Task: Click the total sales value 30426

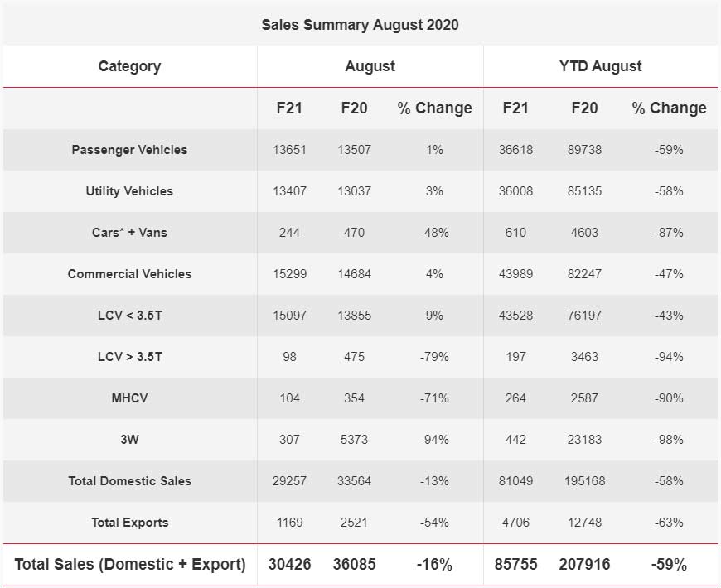Action: (289, 565)
